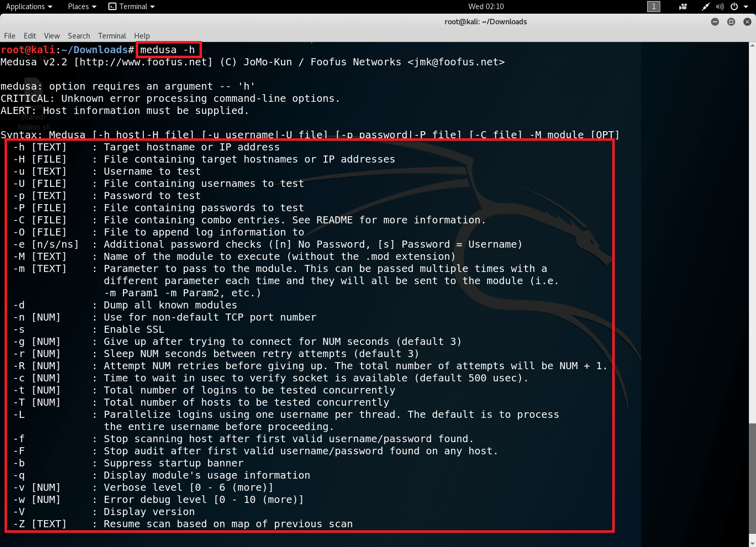
Task: Click '-V' Display version line
Action: coord(104,512)
